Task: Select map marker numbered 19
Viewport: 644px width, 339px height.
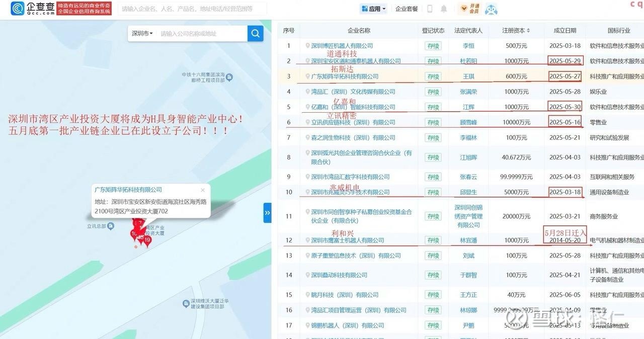Action: pos(147,240)
